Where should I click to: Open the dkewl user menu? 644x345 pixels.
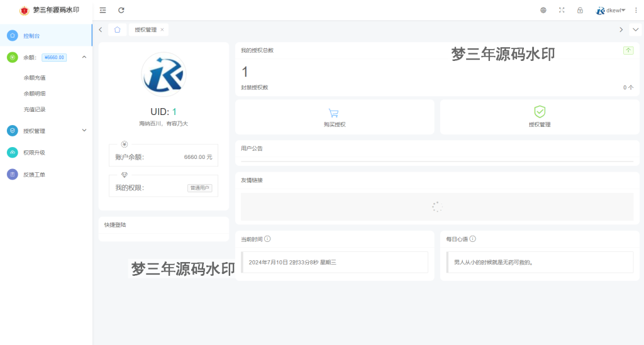[610, 10]
